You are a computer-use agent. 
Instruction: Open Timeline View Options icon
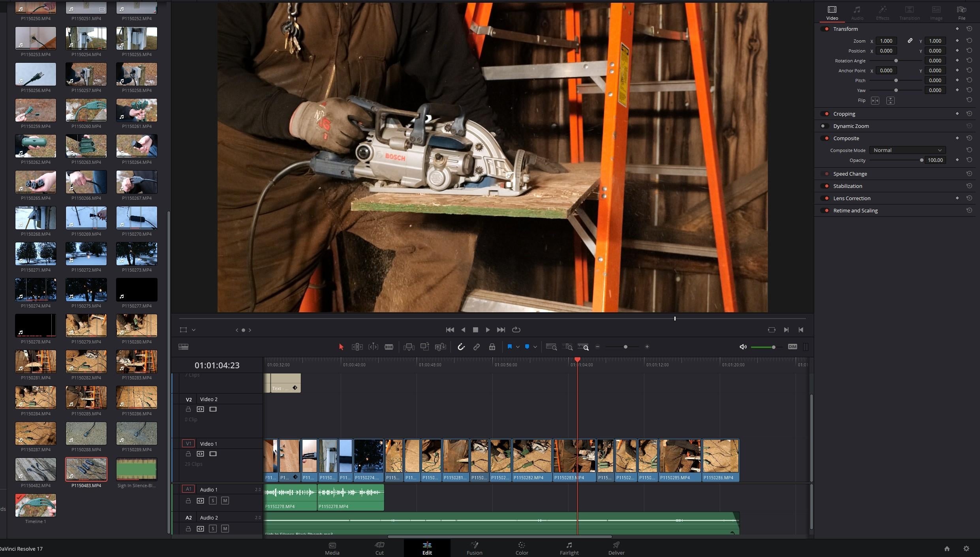tap(183, 347)
